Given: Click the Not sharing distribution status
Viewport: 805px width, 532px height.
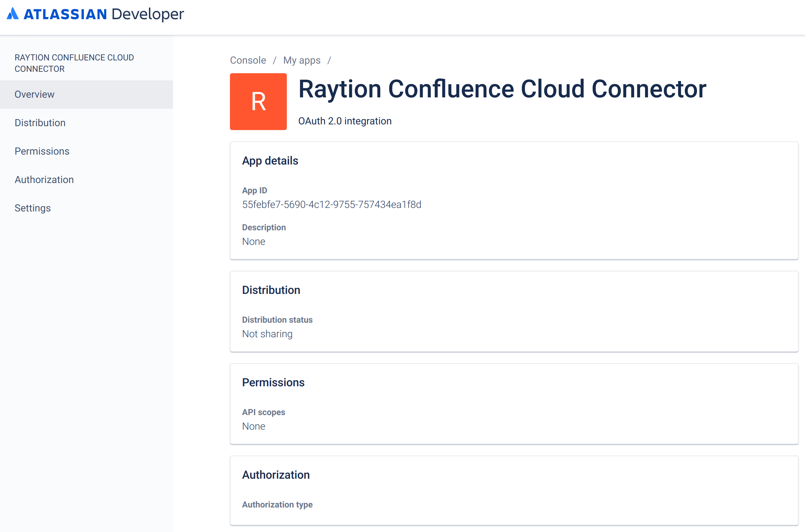Looking at the screenshot, I should tap(267, 334).
